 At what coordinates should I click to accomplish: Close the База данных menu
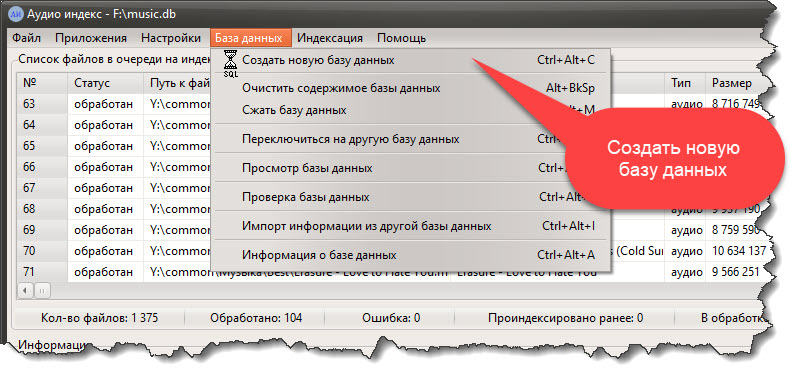[250, 38]
